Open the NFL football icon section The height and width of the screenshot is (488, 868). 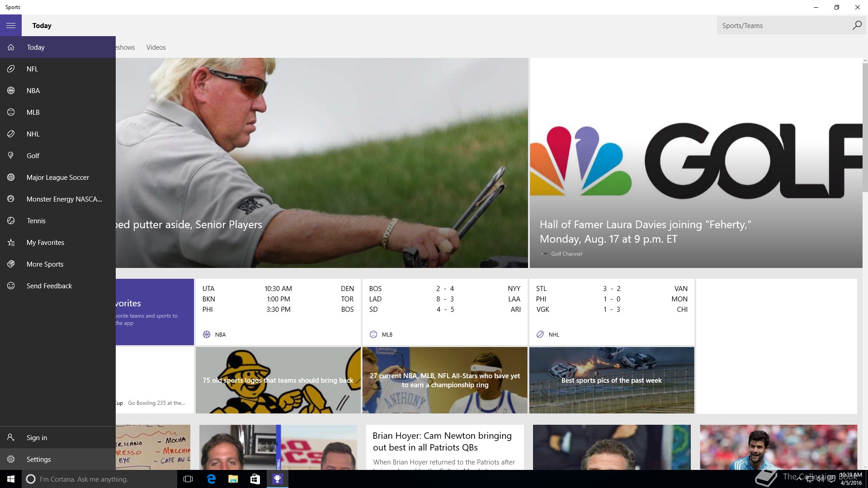(x=11, y=69)
